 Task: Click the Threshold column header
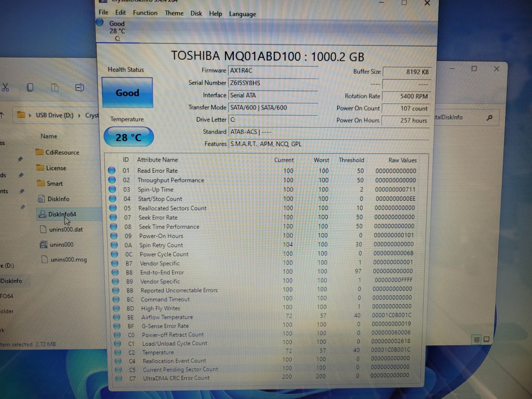351,160
